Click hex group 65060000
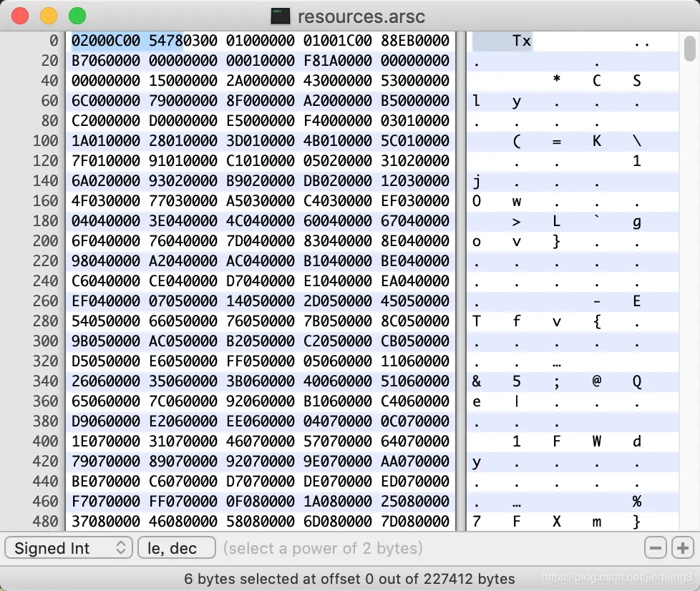This screenshot has width=700, height=591. tap(106, 401)
